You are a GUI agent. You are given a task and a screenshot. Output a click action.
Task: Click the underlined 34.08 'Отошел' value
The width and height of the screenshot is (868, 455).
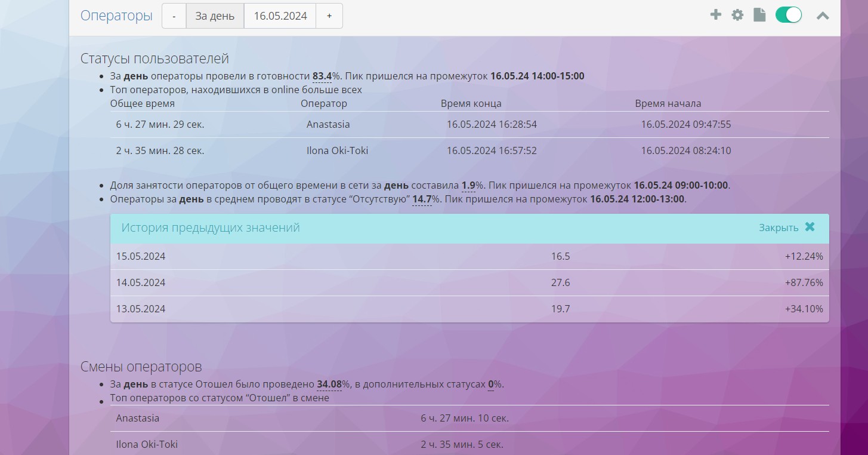[x=329, y=384]
